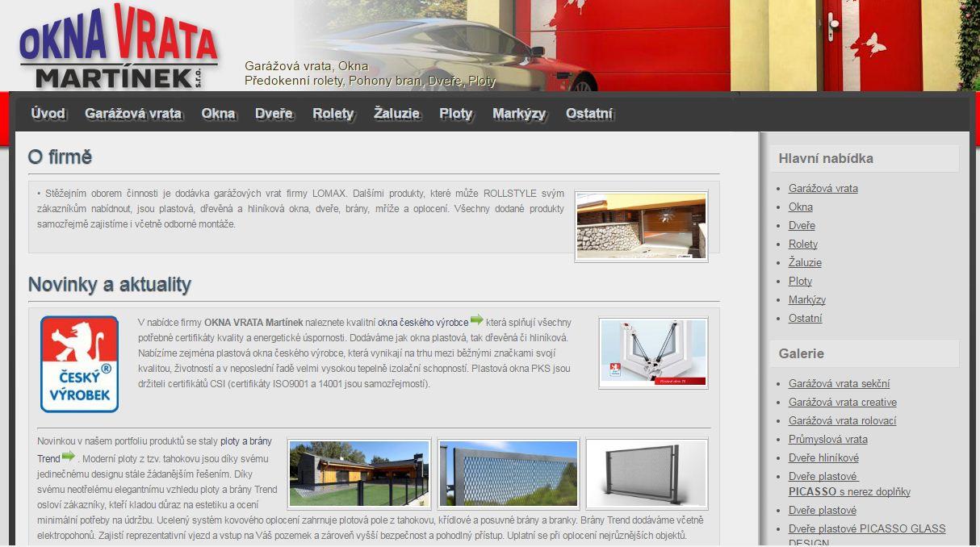The height and width of the screenshot is (547, 980).
Task: Click Ostatní link in Hlavní nabídka sidebar
Action: (x=806, y=319)
